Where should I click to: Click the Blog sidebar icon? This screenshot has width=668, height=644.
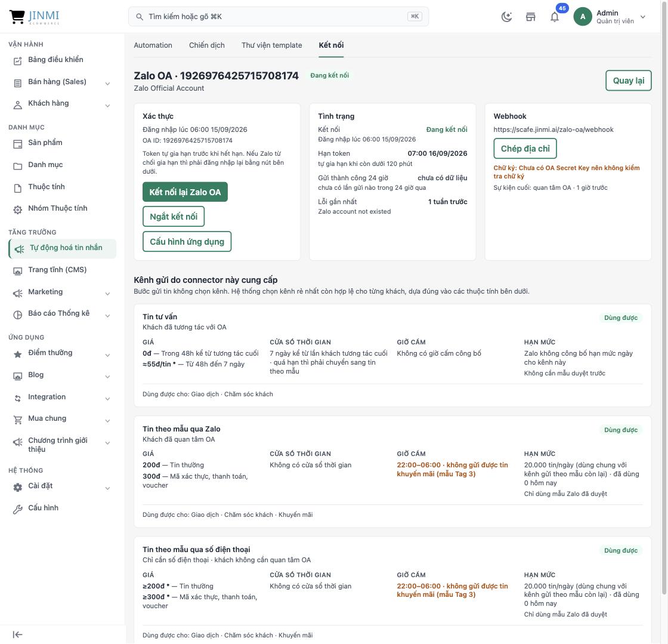point(17,377)
